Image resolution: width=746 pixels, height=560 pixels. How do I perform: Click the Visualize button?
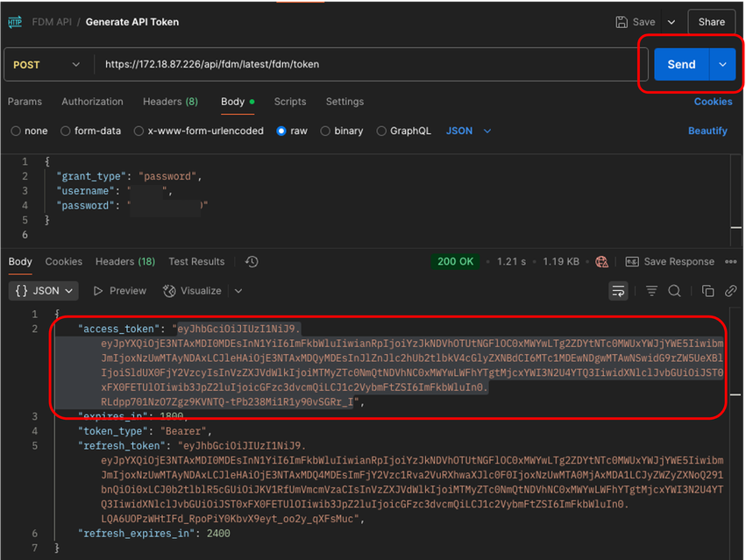[192, 291]
